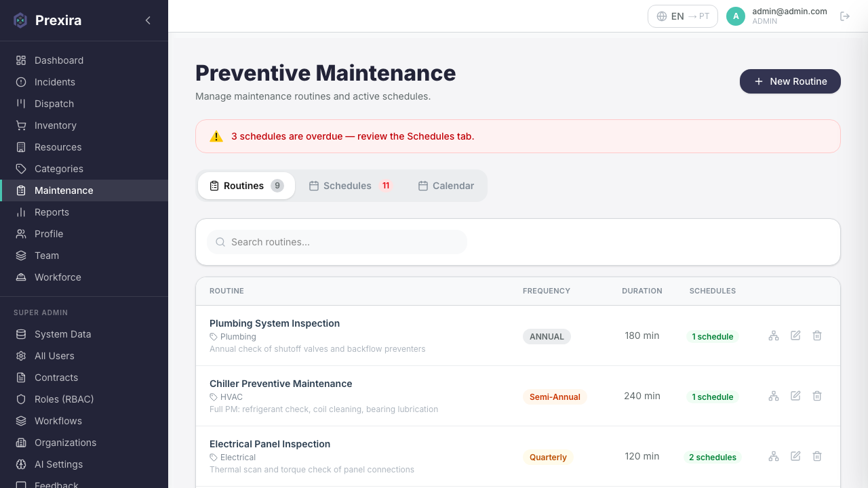Click the ROUTINE column header

[x=226, y=291]
